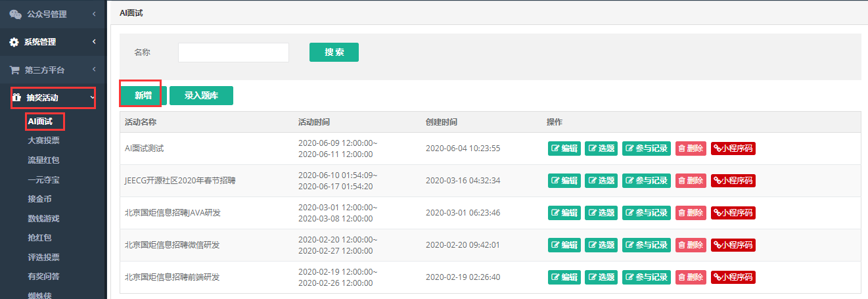Screen dimensions: 868x299
Task: Click the 创建时间 column header
Action: tap(442, 122)
